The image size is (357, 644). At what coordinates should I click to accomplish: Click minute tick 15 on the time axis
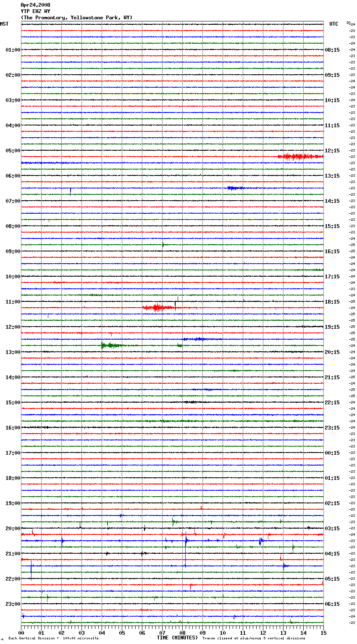pyautogui.click(x=323, y=633)
